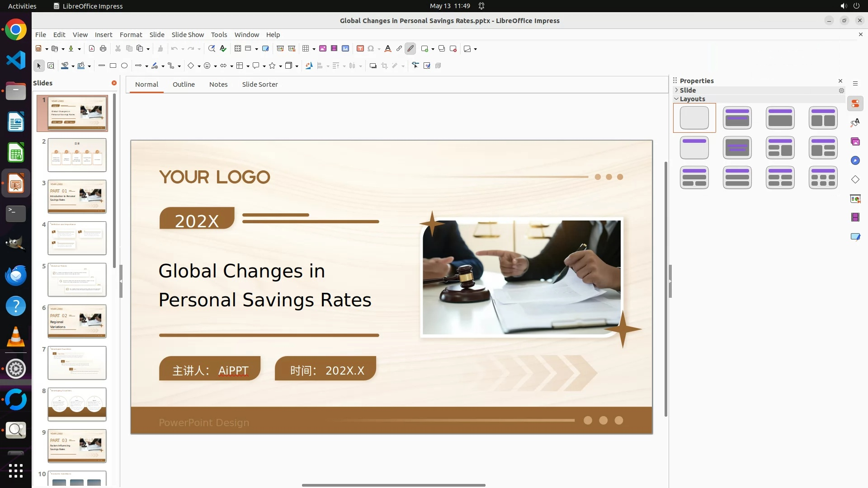Toggle Point Edit Mode in drawing toolbar
This screenshot has height=488, width=868.
[x=415, y=66]
